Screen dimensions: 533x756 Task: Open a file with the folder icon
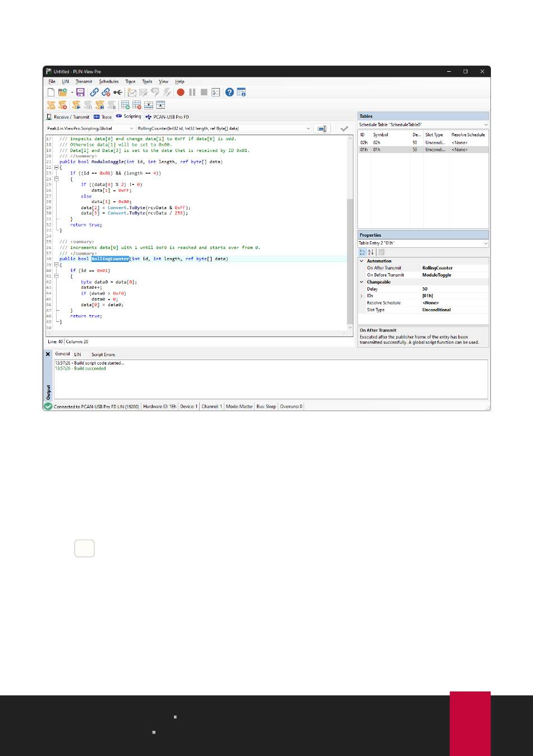62,92
